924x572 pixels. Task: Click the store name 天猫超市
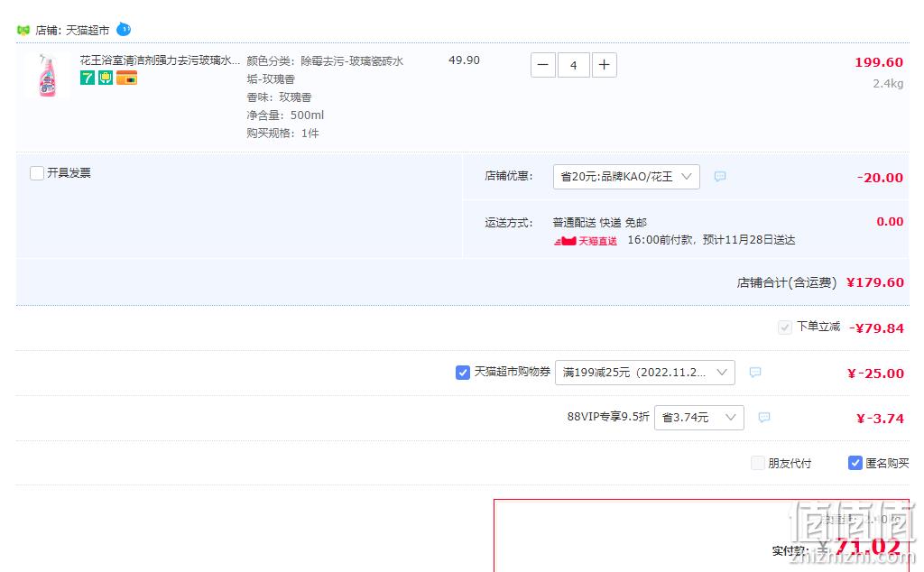coord(88,30)
